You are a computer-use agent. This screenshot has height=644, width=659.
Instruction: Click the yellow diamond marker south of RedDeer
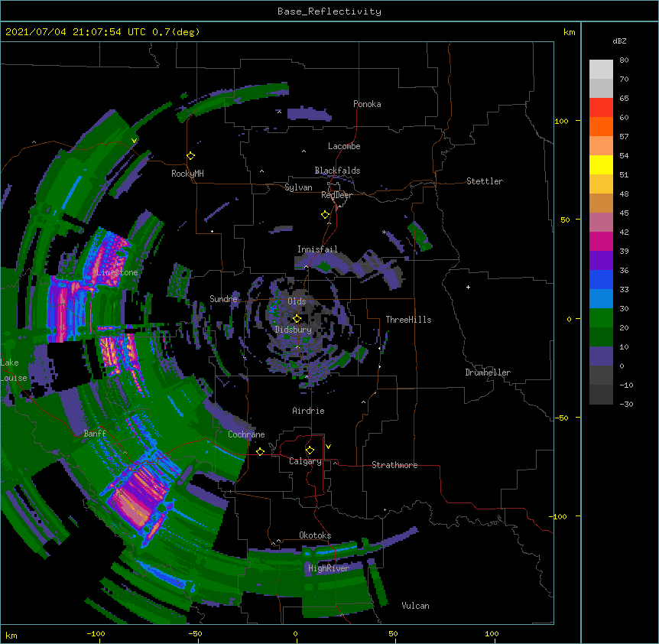point(326,215)
